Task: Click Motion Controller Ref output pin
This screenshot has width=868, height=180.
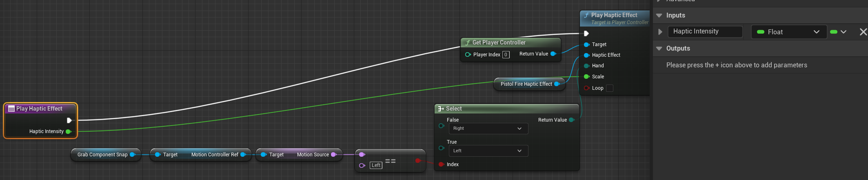Action: coord(243,155)
